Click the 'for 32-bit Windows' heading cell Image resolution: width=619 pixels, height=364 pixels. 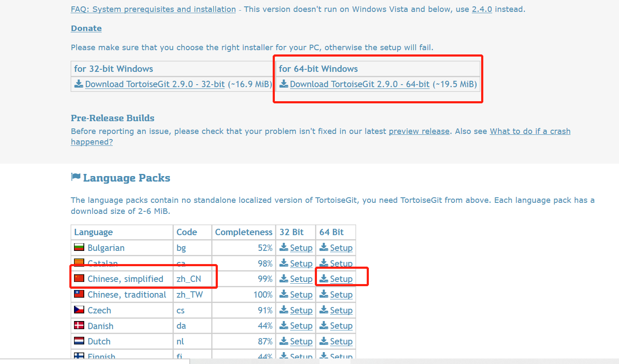tap(173, 69)
